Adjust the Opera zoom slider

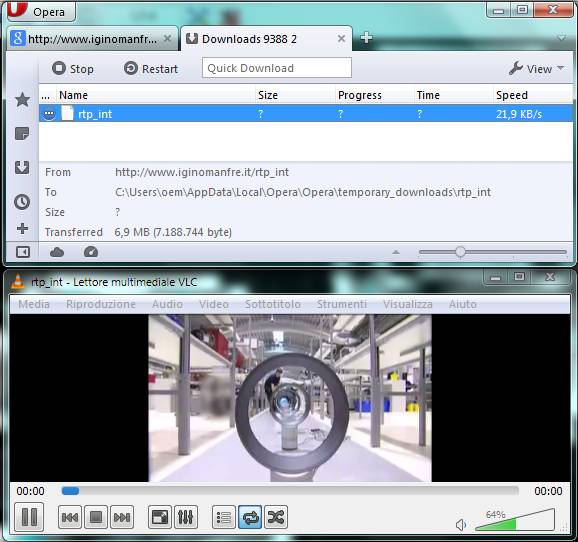[x=460, y=252]
